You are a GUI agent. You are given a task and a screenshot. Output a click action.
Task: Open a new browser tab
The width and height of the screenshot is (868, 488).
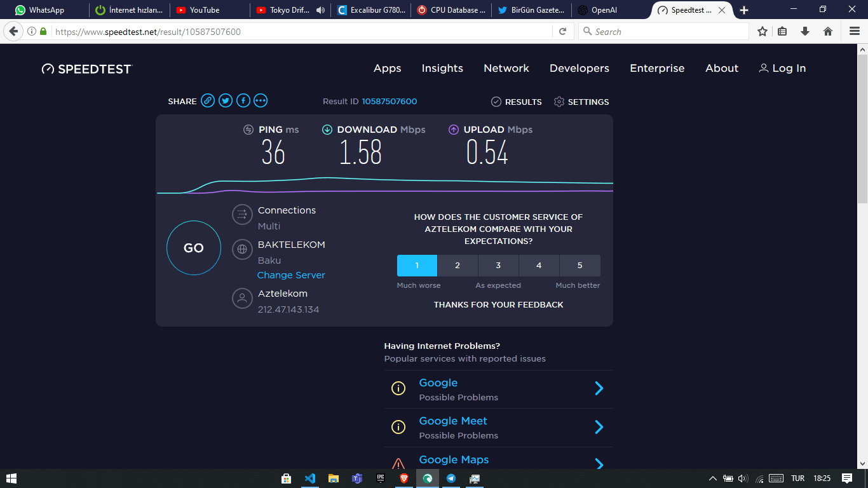(x=744, y=10)
